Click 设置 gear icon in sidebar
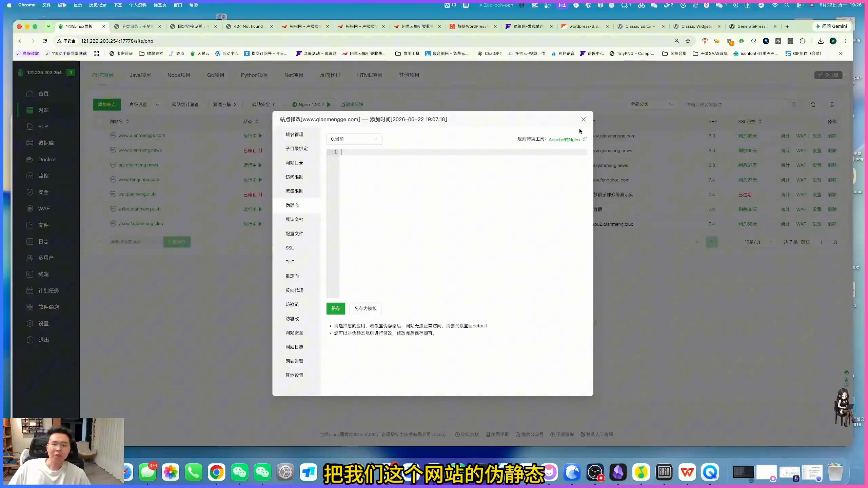Screen dimensions: 868x488 tap(30, 324)
